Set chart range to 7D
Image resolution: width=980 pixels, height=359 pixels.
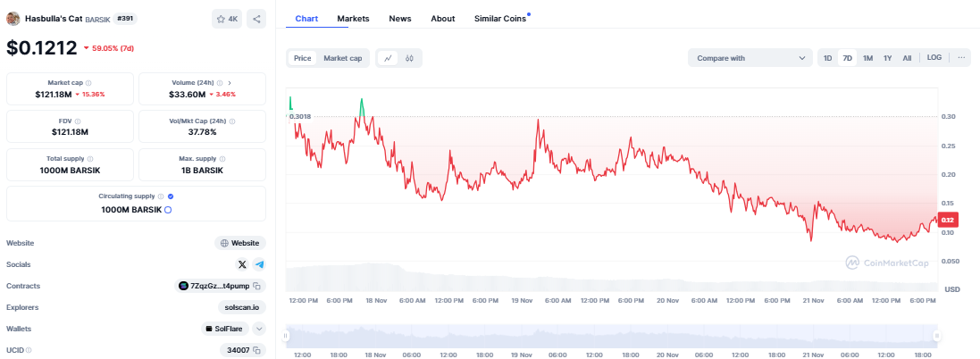click(x=848, y=58)
